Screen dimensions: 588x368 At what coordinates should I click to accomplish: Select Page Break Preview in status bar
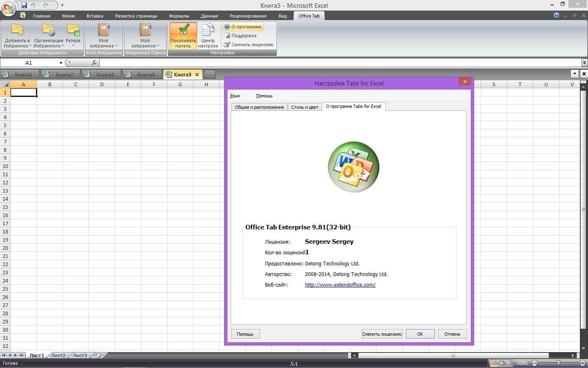click(x=509, y=363)
